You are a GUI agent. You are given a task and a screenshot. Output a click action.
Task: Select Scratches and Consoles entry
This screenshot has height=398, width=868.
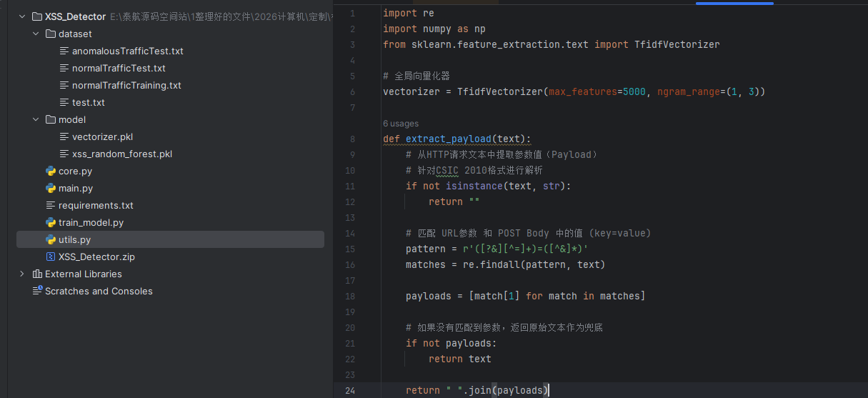[x=99, y=291]
